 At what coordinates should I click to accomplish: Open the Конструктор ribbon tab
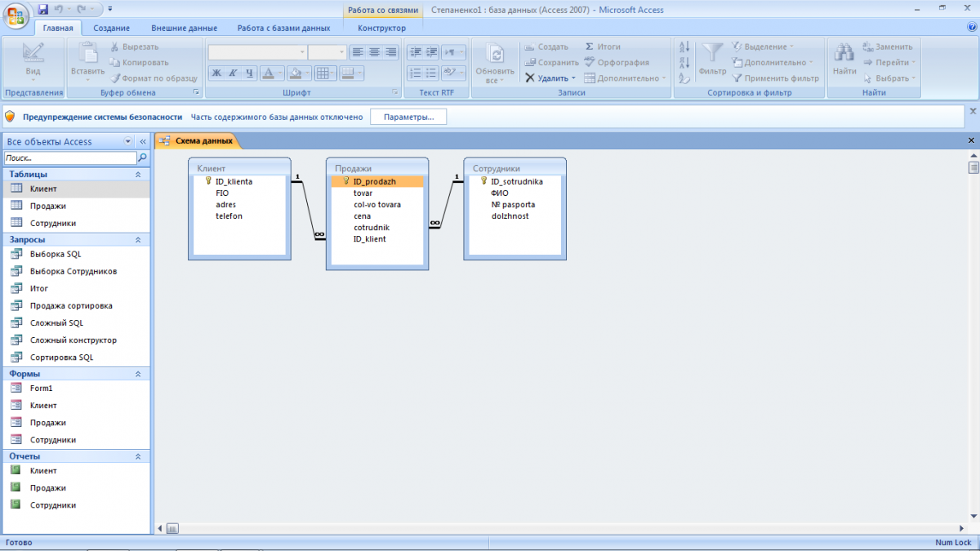pyautogui.click(x=381, y=28)
